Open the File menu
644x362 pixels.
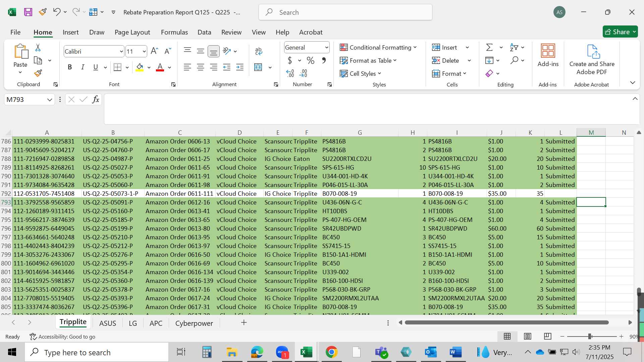15,32
